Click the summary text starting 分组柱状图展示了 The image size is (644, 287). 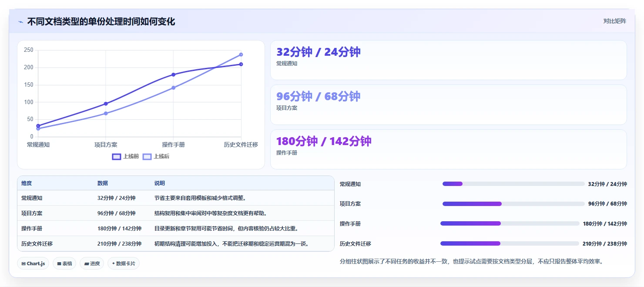point(472,262)
